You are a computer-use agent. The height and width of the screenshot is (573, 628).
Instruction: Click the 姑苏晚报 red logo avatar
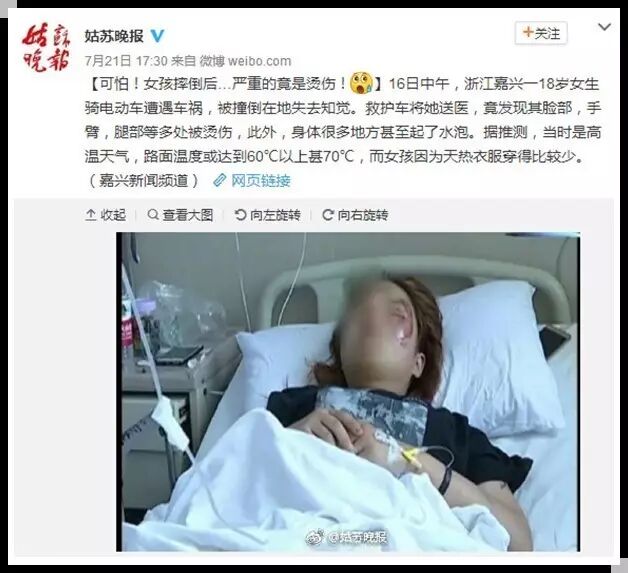[46, 46]
